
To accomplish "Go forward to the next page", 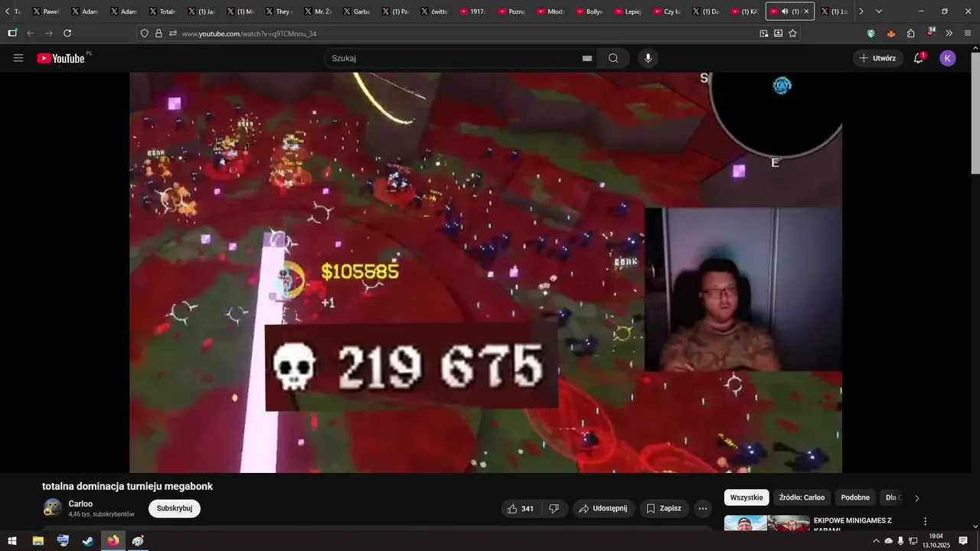I will pos(49,34).
